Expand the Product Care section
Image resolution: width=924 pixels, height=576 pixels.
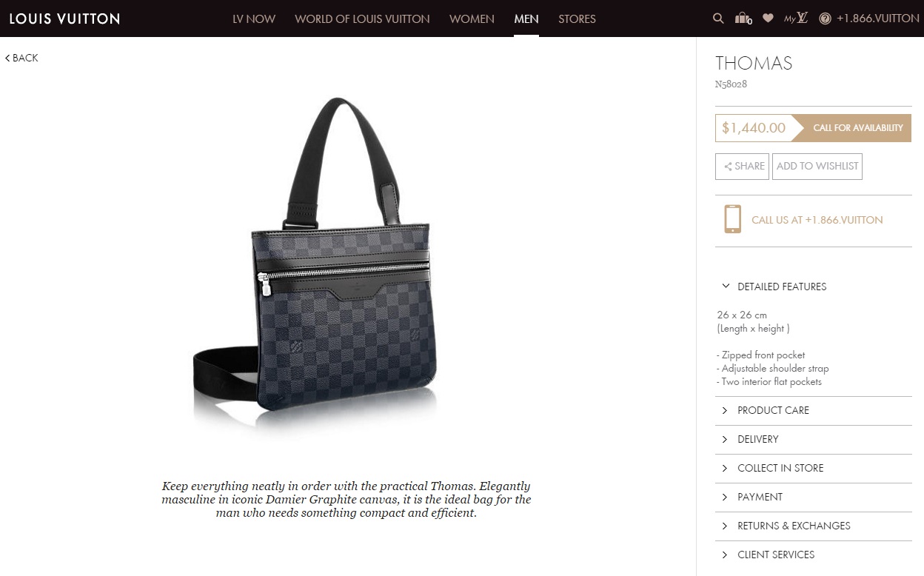[x=813, y=410]
